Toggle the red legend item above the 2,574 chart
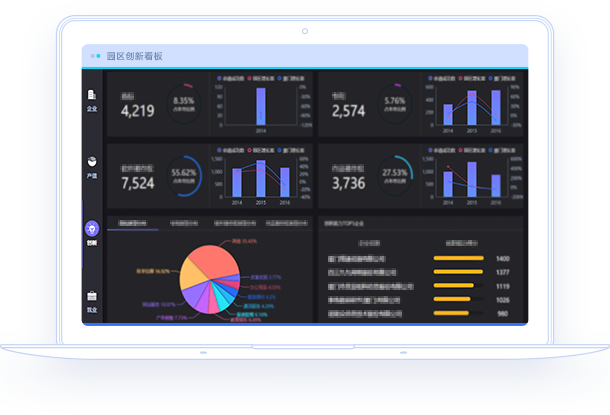 (x=466, y=76)
